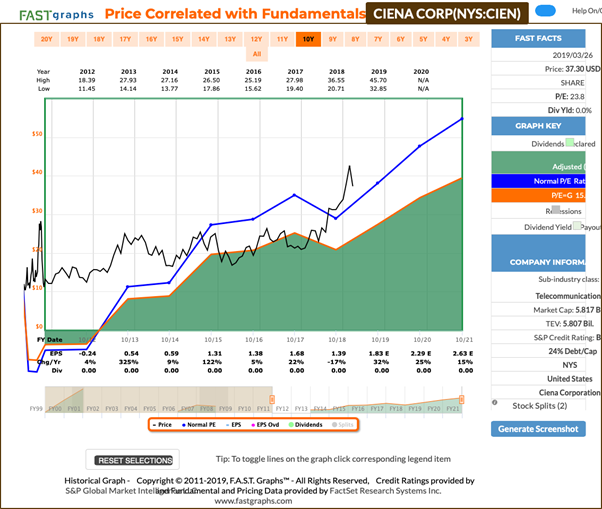Select the active 10Y time range tab
602x509 pixels.
(x=308, y=39)
